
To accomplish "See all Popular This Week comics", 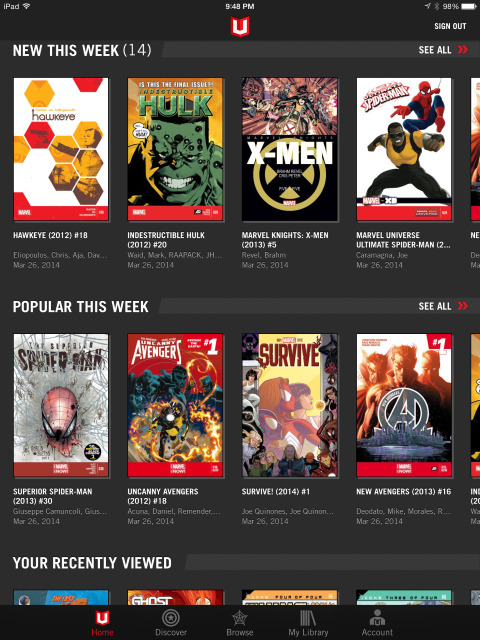I will point(435,306).
